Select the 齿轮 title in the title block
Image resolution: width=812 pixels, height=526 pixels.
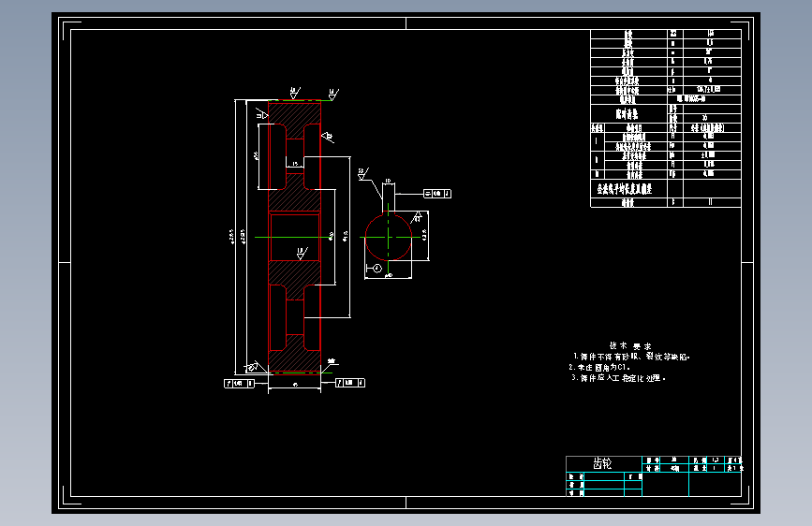[602, 463]
